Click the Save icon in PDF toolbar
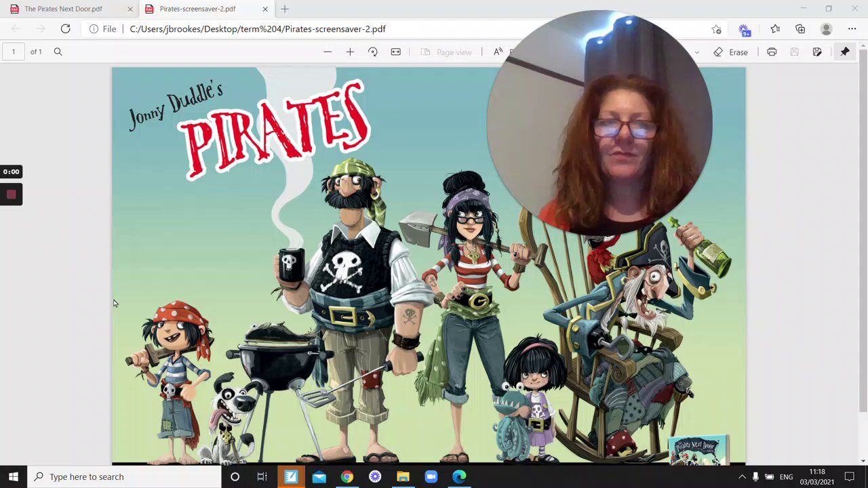This screenshot has width=868, height=488. pyautogui.click(x=794, y=52)
